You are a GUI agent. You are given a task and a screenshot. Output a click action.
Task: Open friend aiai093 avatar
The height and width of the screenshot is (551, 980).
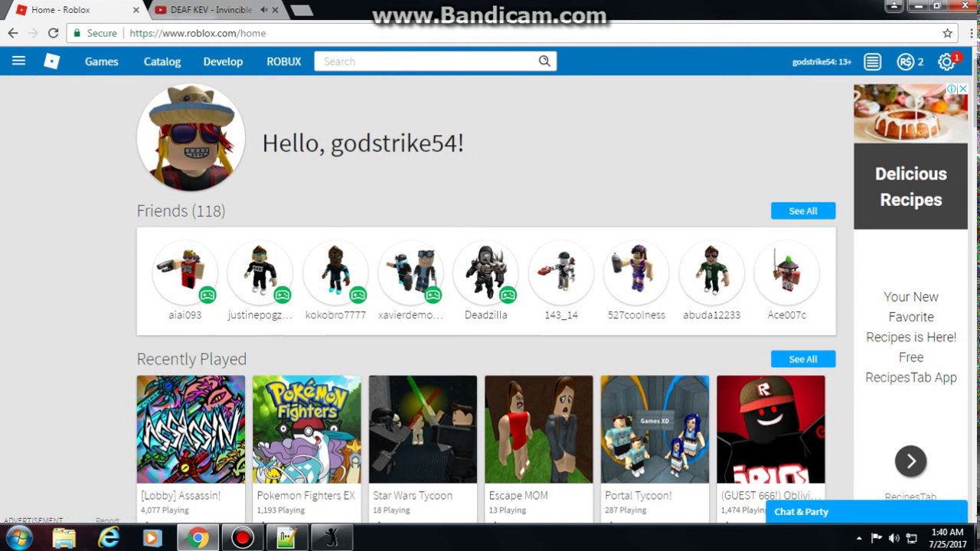click(185, 272)
